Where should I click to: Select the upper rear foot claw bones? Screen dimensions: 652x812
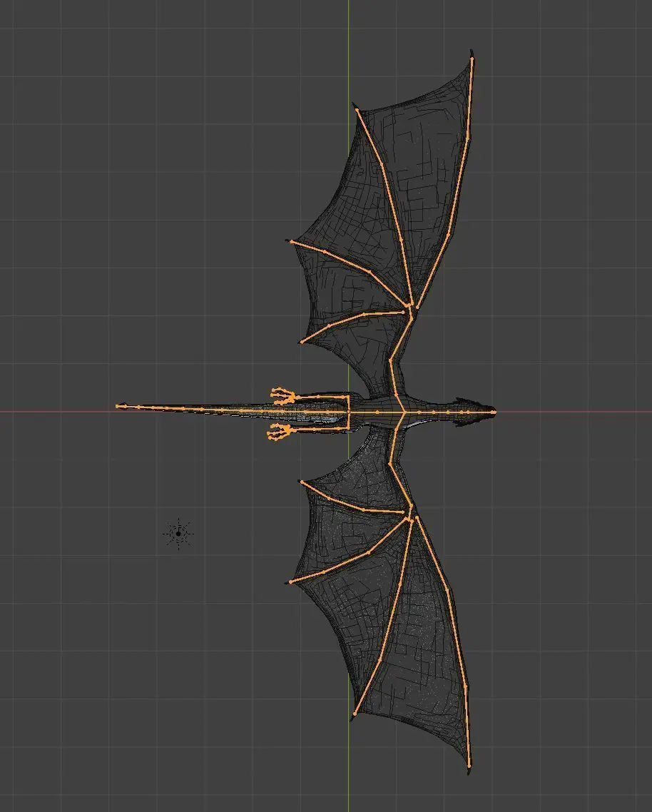[x=282, y=397]
